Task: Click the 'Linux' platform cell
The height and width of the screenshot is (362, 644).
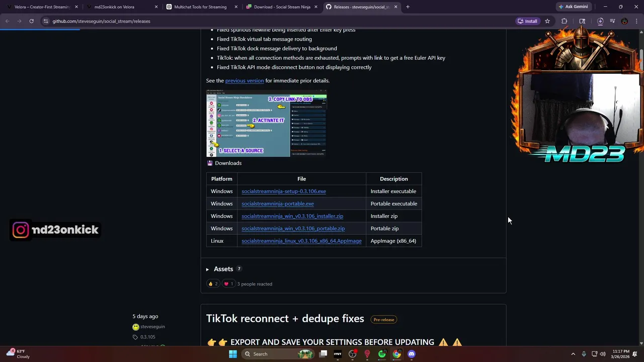Action: (222, 241)
